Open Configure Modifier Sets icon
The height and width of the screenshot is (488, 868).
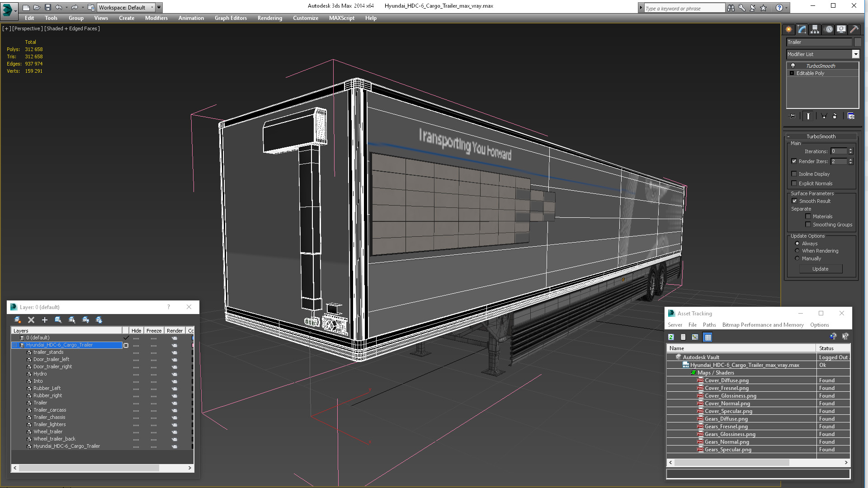pyautogui.click(x=851, y=116)
